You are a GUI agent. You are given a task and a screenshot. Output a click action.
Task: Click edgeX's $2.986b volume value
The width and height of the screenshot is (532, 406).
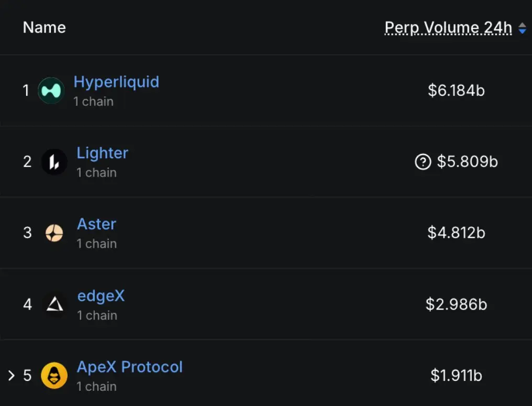[x=457, y=304]
